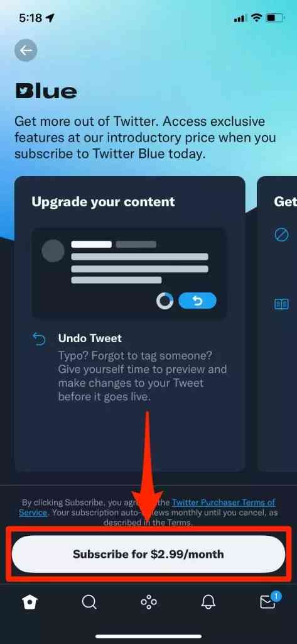Tap the tweet preview mockup image
Viewport: 297px width, 644px height.
129,273
